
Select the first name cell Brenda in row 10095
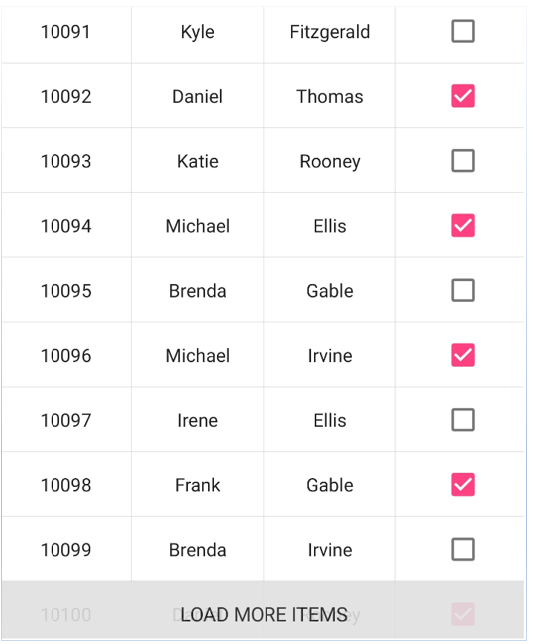point(198,291)
